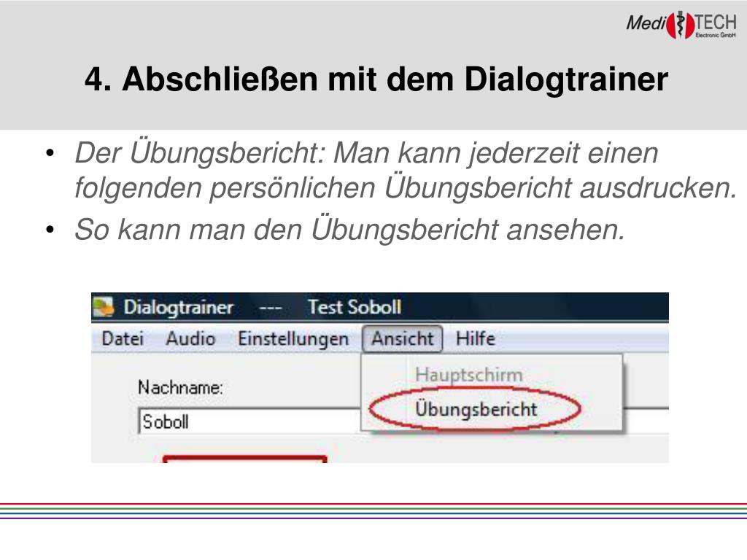Open the Datei menu
747x560 pixels.
(x=123, y=338)
